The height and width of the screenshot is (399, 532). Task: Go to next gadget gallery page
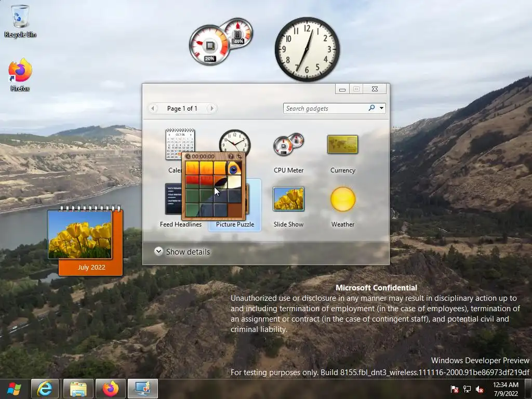(212, 108)
